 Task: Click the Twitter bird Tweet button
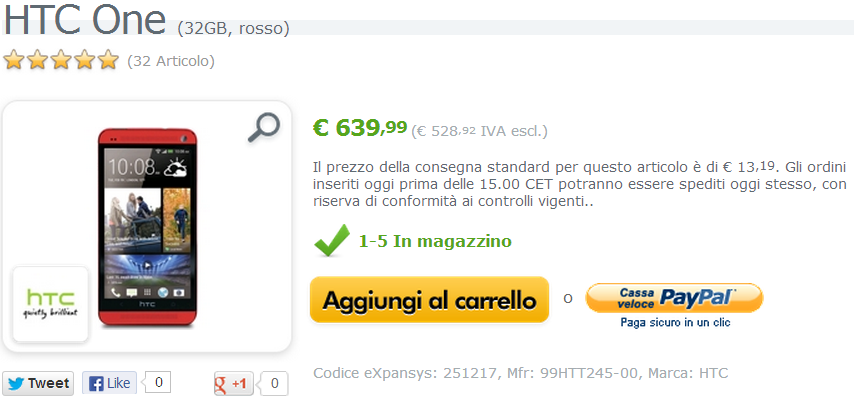[x=39, y=383]
